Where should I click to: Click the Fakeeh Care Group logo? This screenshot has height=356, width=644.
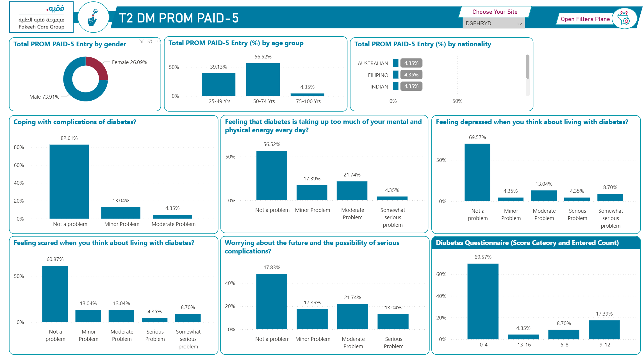point(42,17)
